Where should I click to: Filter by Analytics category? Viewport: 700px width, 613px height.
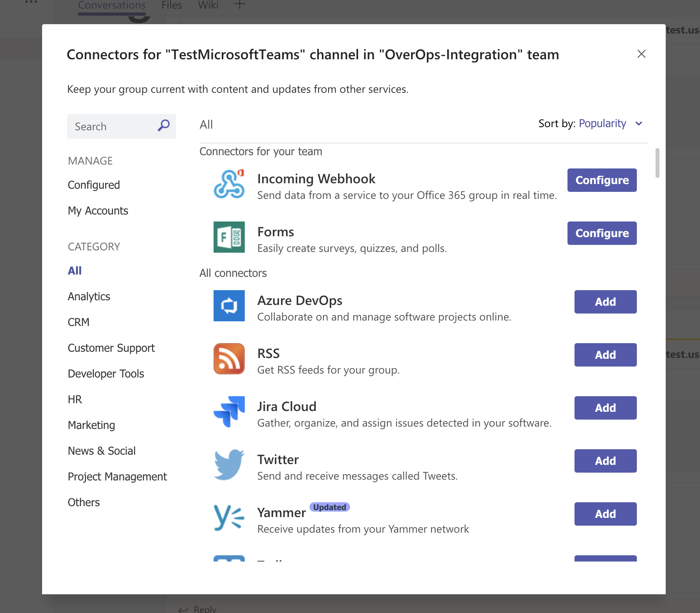point(89,296)
